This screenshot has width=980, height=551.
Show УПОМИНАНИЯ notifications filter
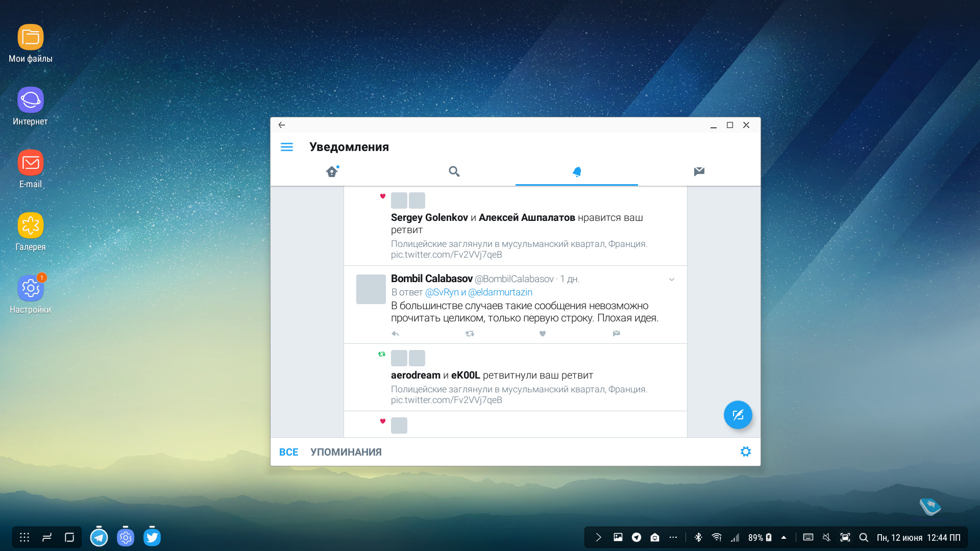pyautogui.click(x=346, y=452)
